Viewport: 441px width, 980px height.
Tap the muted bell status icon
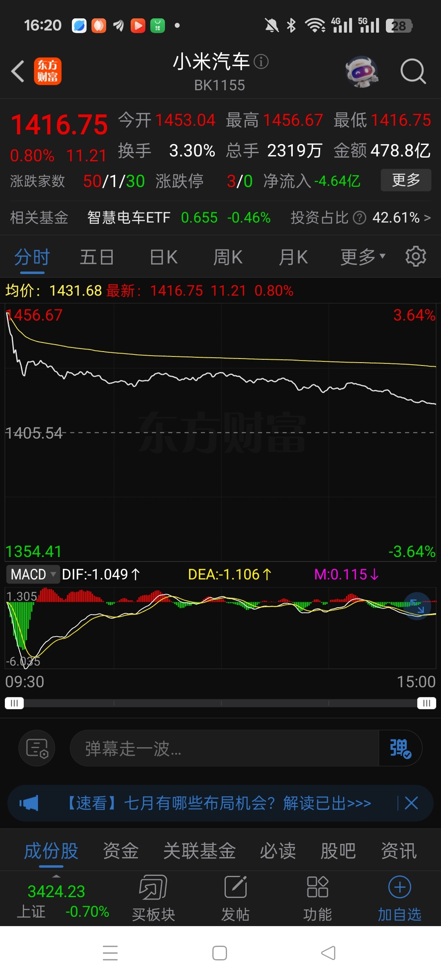[272, 25]
